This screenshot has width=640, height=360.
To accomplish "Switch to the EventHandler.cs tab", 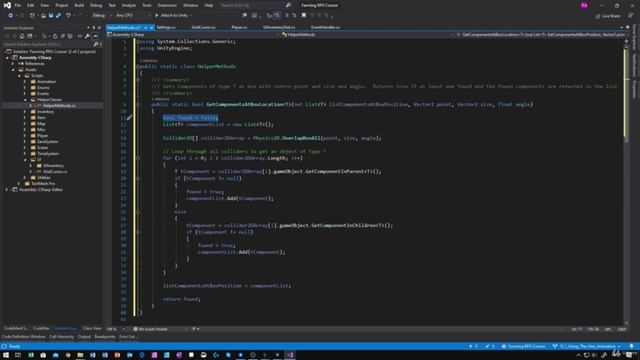I will [325, 27].
